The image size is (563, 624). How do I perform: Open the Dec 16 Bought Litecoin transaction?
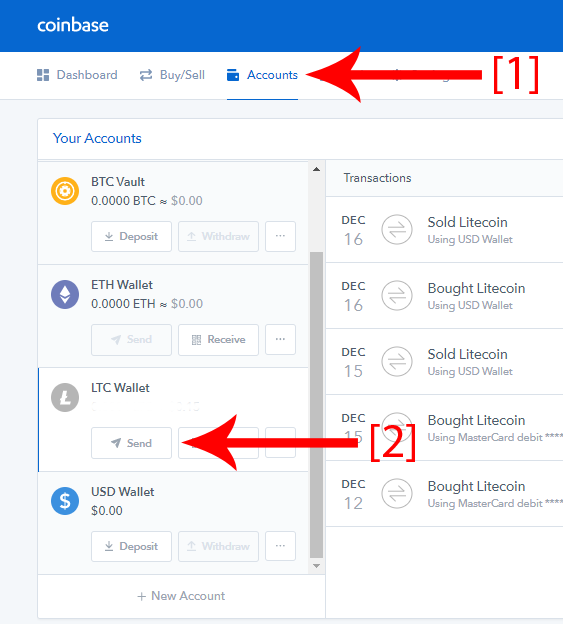click(x=444, y=296)
